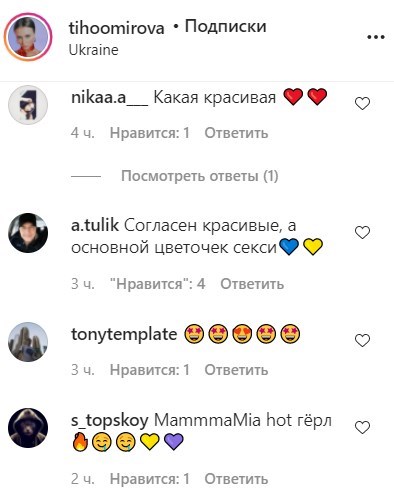Open tonytemplate's profile avatar
The image size is (394, 495).
click(x=28, y=342)
